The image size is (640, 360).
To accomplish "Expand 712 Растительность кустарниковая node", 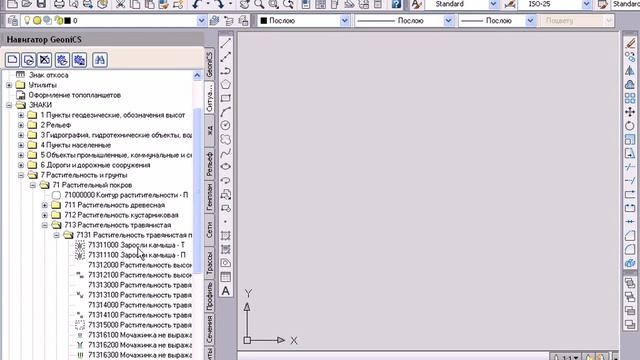I will [45, 215].
